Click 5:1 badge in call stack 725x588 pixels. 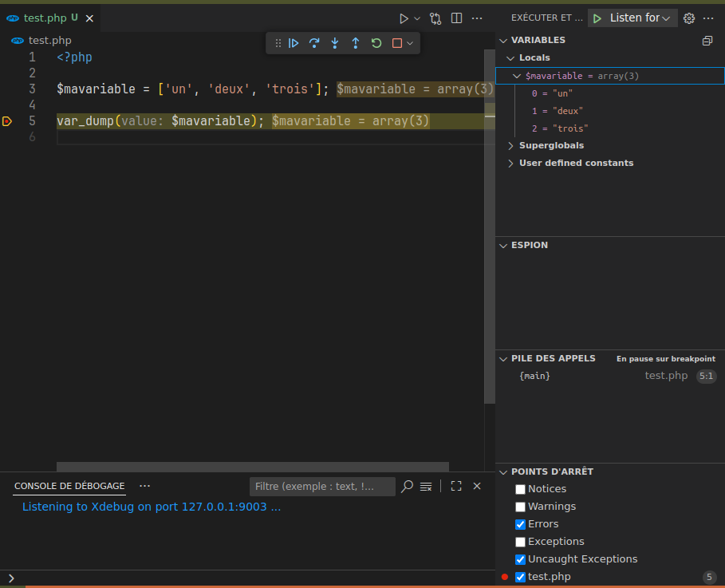tap(706, 376)
